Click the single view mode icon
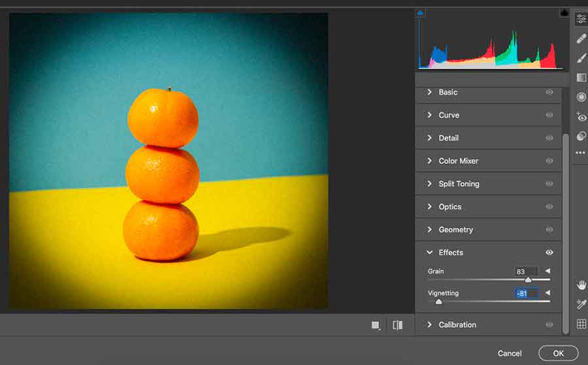The height and width of the screenshot is (365, 588). tap(376, 325)
